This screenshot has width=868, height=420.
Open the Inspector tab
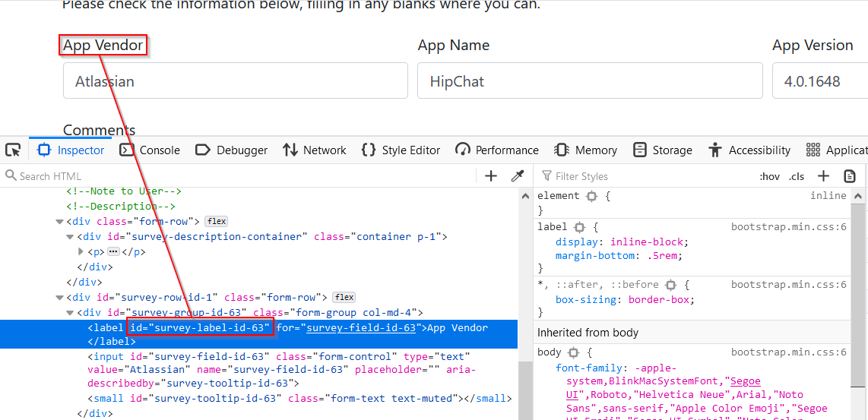[x=70, y=150]
